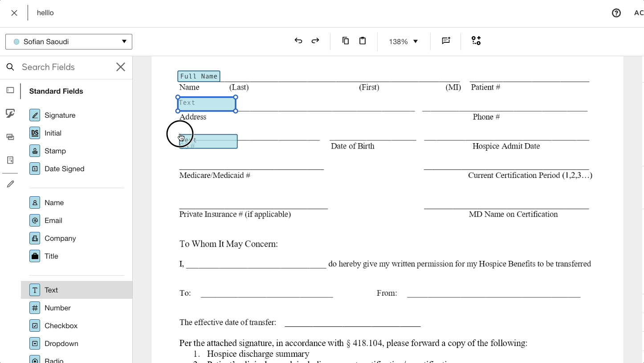The width and height of the screenshot is (644, 363).
Task: Select the Dropdown field type
Action: (77, 343)
